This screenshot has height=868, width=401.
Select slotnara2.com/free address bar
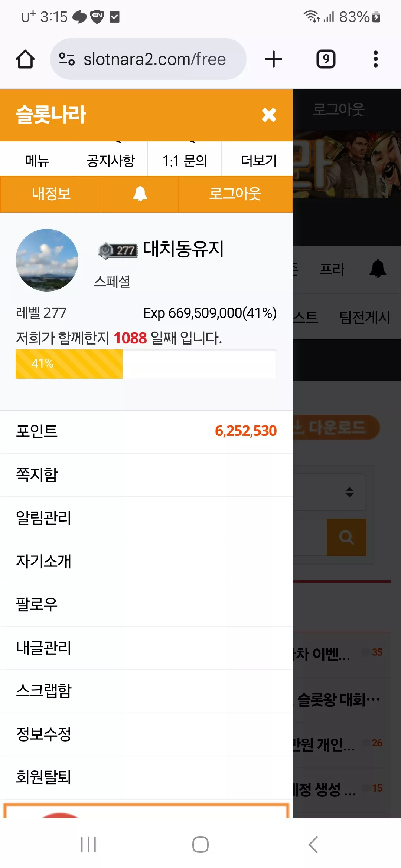click(x=148, y=59)
